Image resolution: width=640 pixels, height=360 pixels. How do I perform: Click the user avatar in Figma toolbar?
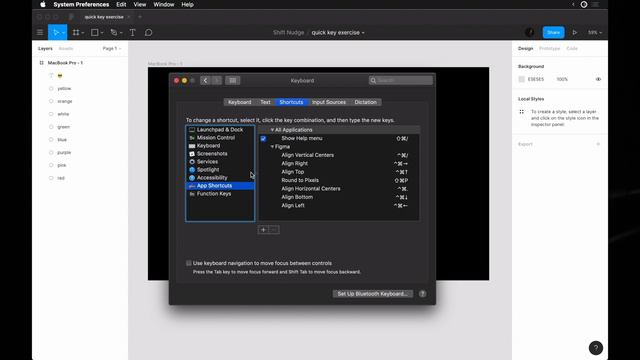click(529, 32)
